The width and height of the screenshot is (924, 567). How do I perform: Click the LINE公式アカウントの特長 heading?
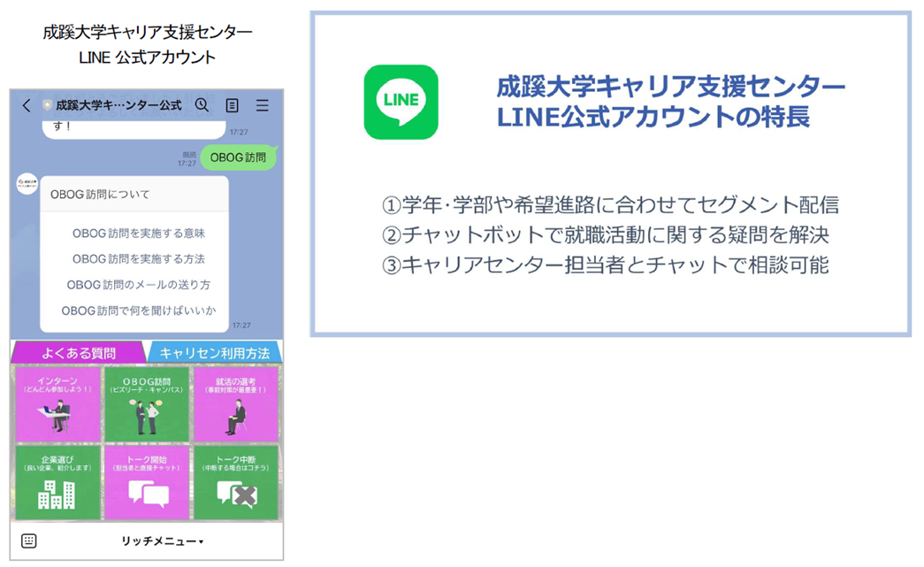point(653,117)
